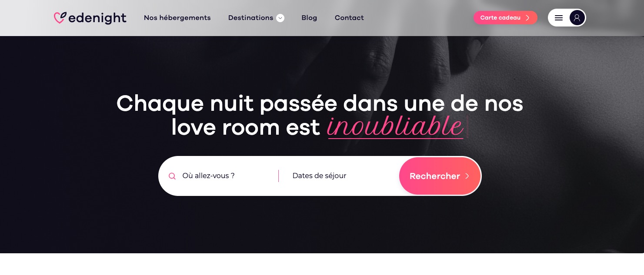Click the edenight heart logo icon
This screenshot has width=644, height=275.
click(60, 18)
